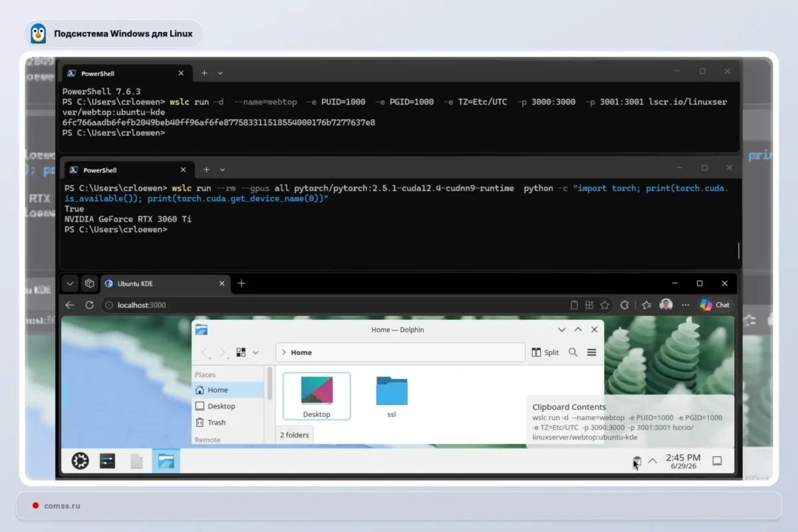Click the Clipboard Contents tooltip heading

(569, 407)
